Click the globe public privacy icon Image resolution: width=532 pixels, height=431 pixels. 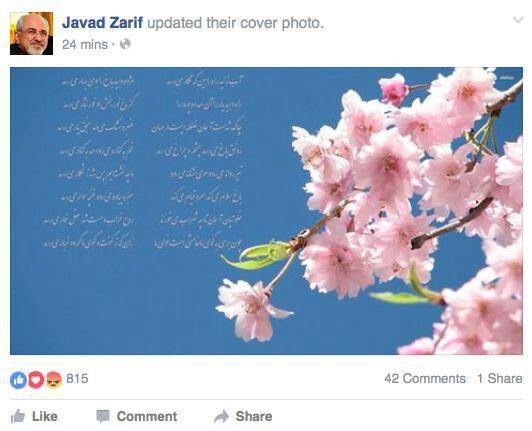(x=125, y=44)
